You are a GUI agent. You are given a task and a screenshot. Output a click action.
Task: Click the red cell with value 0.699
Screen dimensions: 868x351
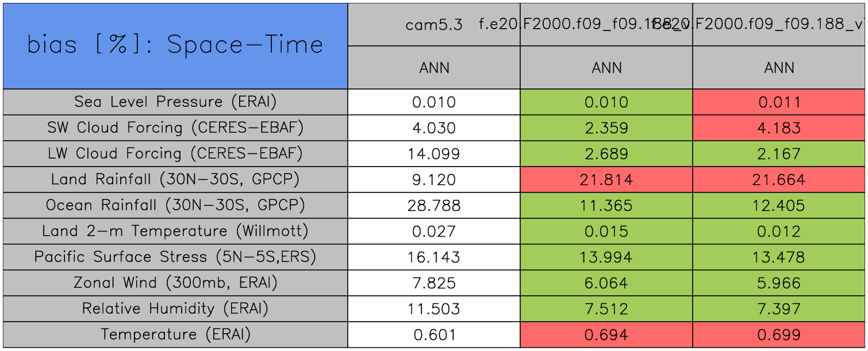(x=779, y=335)
